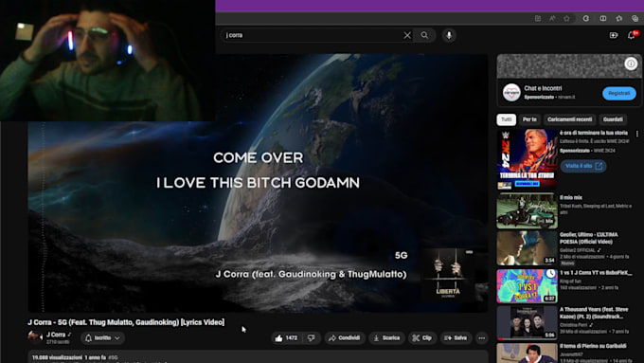The height and width of the screenshot is (363, 644).
Task: Open the Geolier L'ULTIMA POESIA thumbnail
Action: 528,248
